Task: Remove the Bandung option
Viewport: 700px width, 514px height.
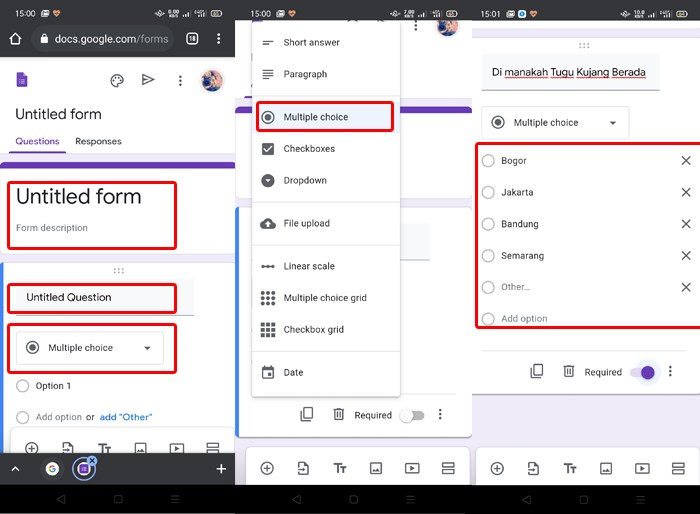Action: 686,224
